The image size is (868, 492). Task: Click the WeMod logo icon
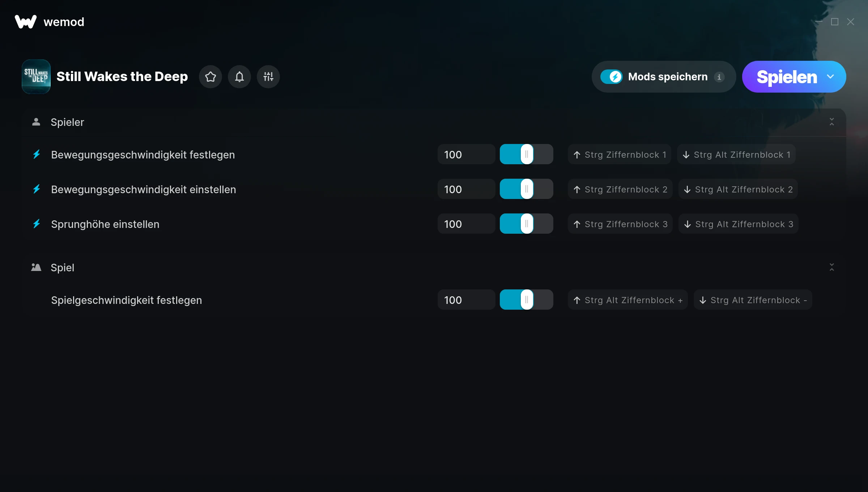pyautogui.click(x=25, y=22)
